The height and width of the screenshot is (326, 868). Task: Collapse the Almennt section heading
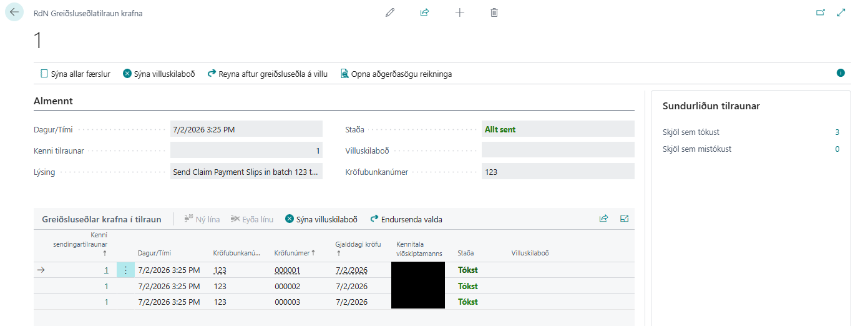point(53,101)
